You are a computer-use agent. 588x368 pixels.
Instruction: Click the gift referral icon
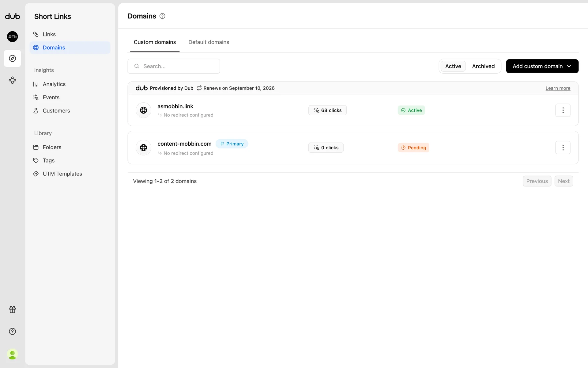[12, 309]
